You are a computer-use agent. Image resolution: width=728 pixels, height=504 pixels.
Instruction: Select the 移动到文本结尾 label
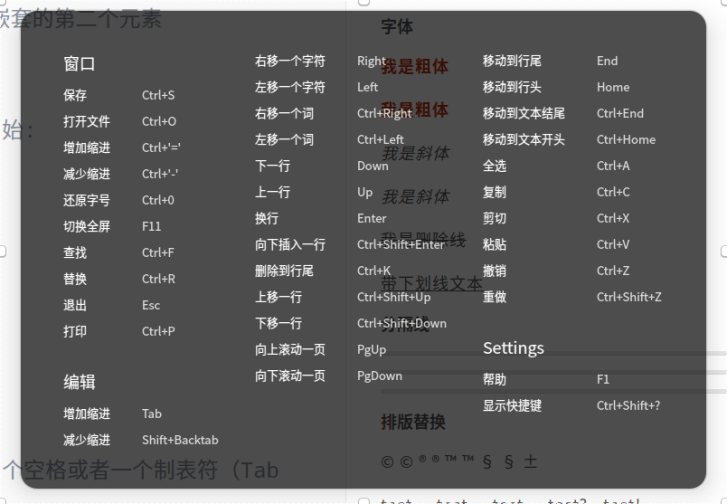tap(524, 113)
